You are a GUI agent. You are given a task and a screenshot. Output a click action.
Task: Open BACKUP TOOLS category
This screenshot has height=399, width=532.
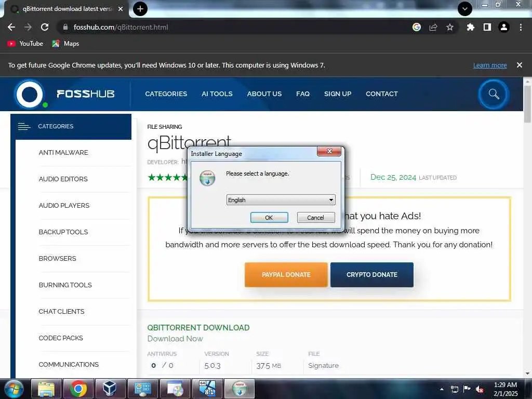[63, 232]
